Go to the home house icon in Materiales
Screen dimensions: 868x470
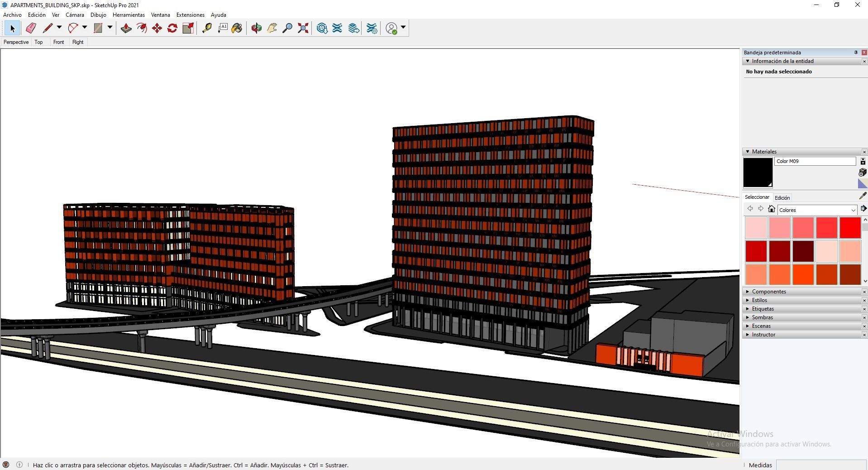772,209
